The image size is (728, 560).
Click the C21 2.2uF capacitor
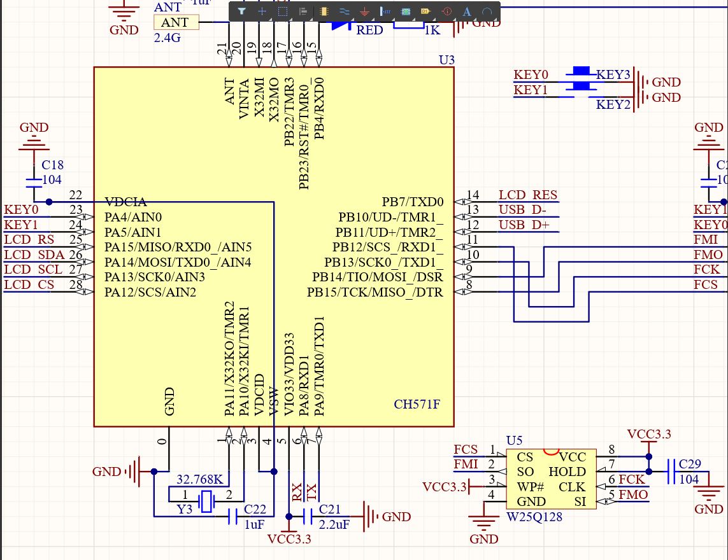tap(309, 516)
